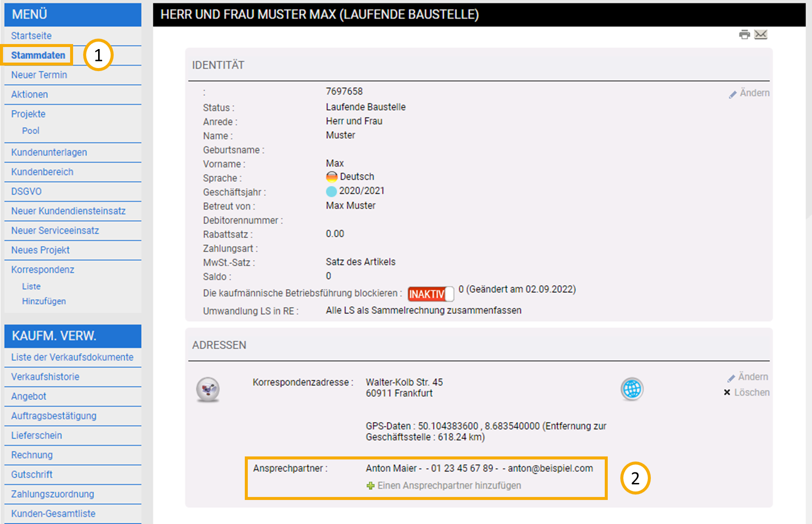Expand the Projekte menu section

pyautogui.click(x=28, y=114)
